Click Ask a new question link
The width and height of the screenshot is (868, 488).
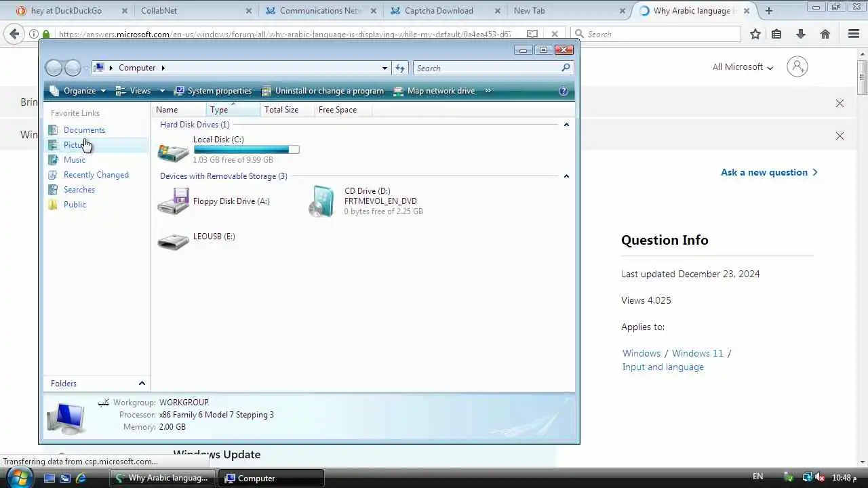769,172
